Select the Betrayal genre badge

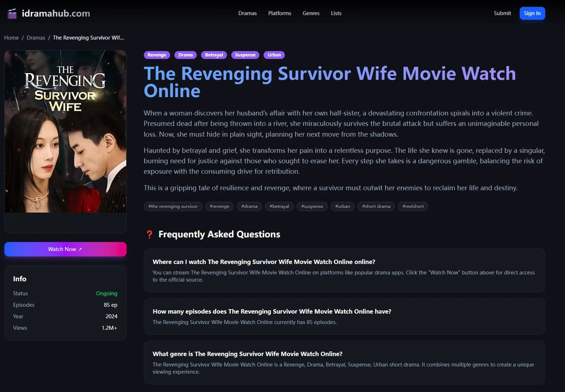pos(214,55)
